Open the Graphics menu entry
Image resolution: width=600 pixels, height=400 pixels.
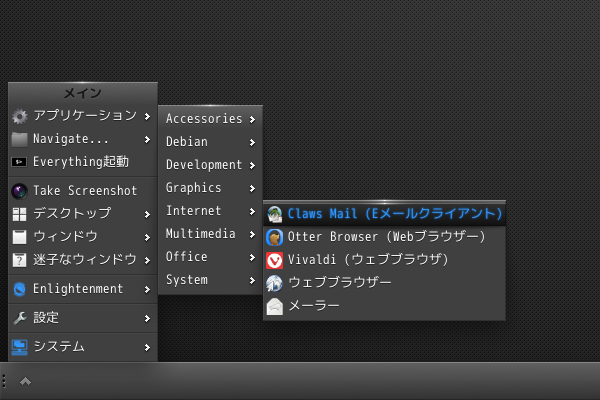pyautogui.click(x=210, y=188)
